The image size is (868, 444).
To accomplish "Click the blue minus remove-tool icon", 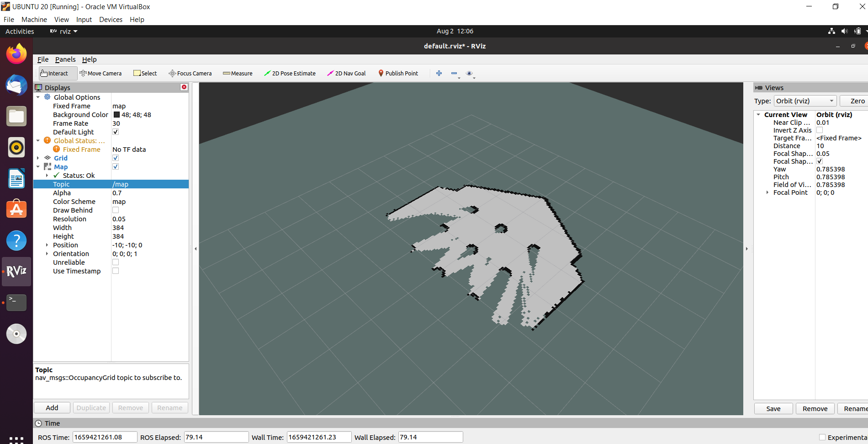I will tap(454, 73).
